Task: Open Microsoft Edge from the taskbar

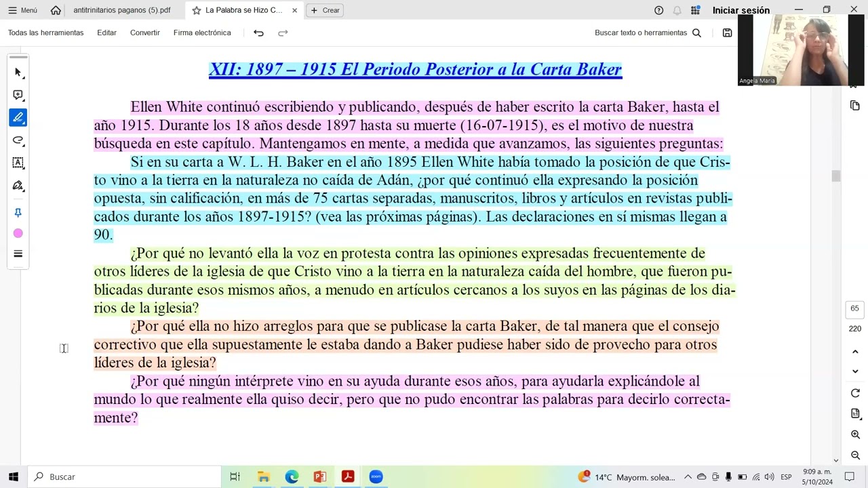Action: 292,476
